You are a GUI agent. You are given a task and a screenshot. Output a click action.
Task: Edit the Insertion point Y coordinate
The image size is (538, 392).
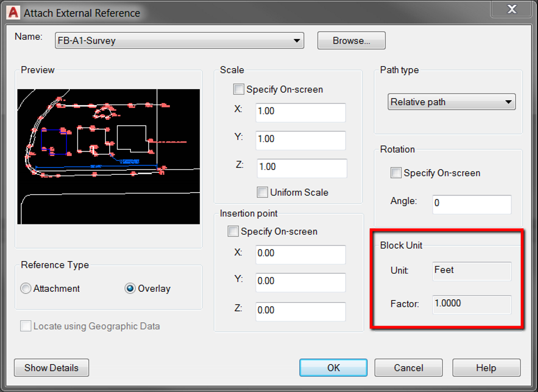click(300, 283)
